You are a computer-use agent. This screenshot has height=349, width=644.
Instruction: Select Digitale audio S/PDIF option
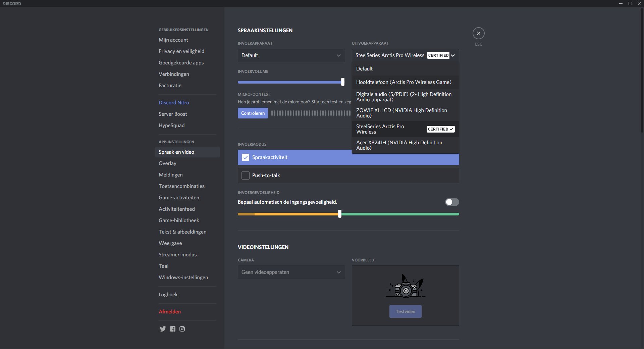[405, 97]
